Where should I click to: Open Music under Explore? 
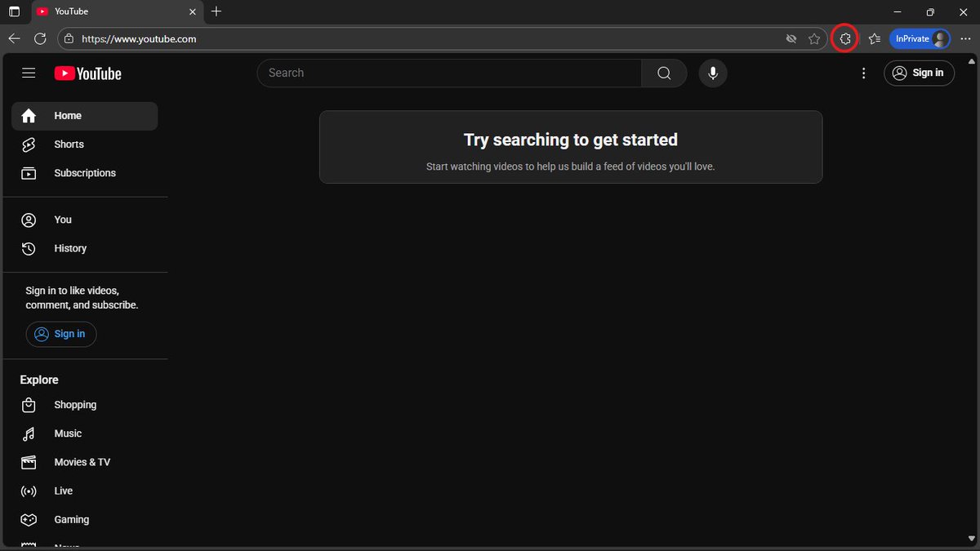[85, 433]
